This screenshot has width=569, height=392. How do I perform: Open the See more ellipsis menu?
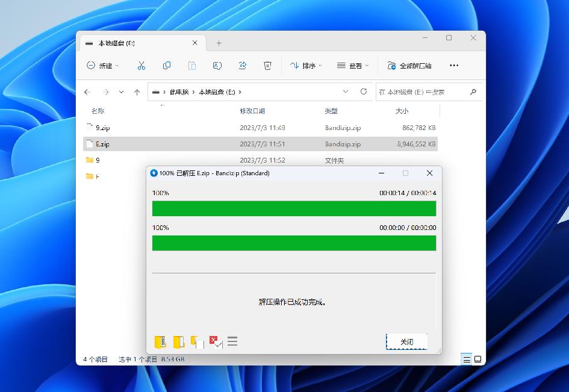(x=454, y=66)
